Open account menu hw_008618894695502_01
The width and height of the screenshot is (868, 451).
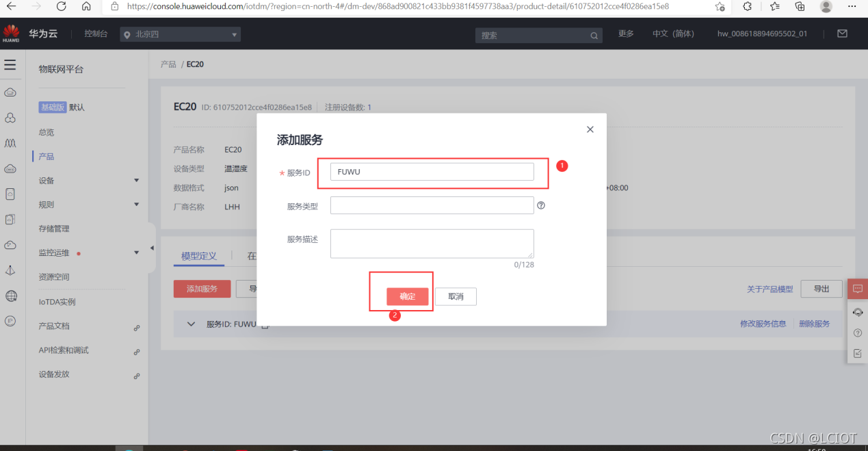[x=762, y=34]
